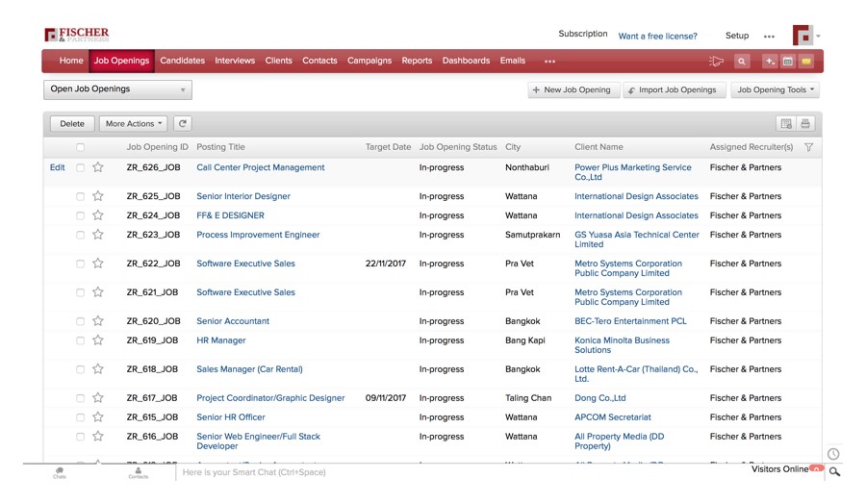Image resolution: width=866 pixels, height=504 pixels.
Task: Click the user profile avatar
Action: pyautogui.click(x=802, y=36)
